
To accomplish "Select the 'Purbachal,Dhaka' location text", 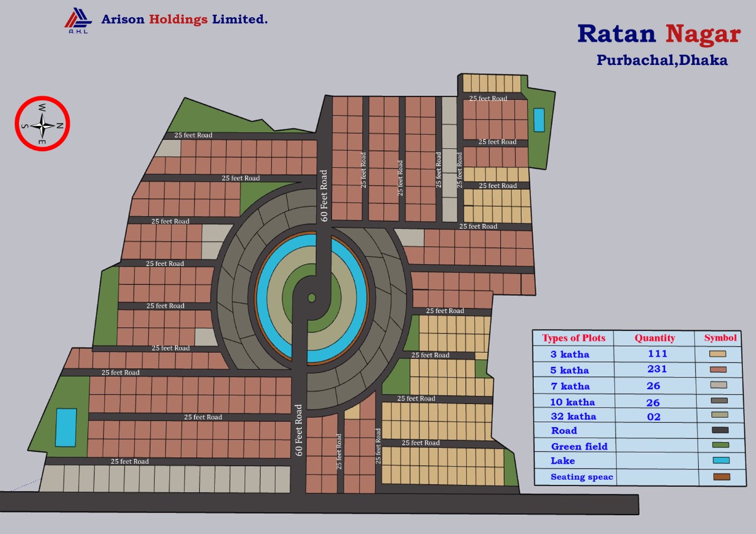I will tap(662, 60).
